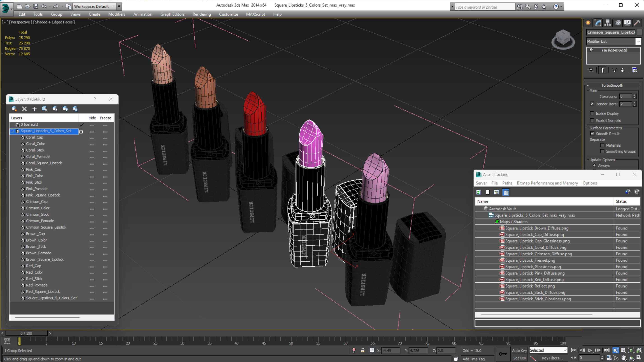Select Crimson_Square_Lipstick in layer list
Screen dimensions: 644x362
click(46, 227)
